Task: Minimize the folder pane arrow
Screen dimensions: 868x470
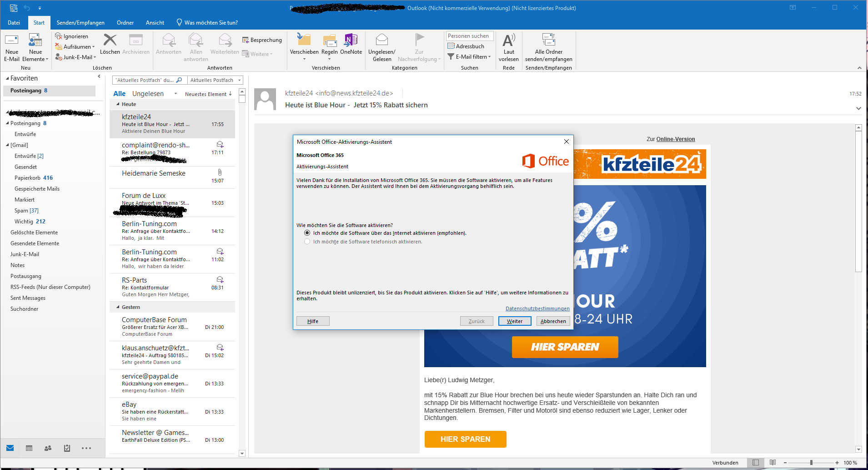Action: coord(99,76)
